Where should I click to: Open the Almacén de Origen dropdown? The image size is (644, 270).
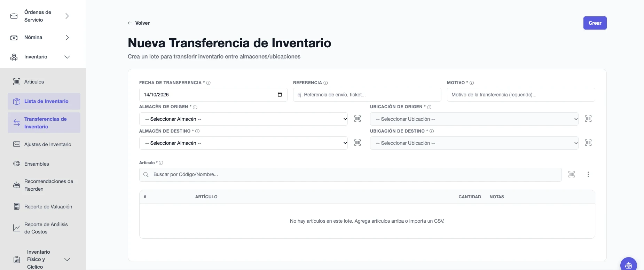(243, 119)
